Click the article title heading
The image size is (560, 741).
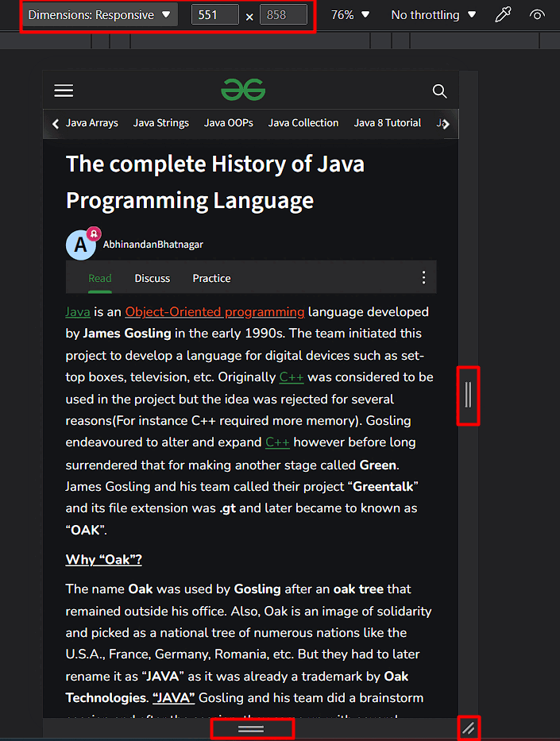tap(215, 182)
